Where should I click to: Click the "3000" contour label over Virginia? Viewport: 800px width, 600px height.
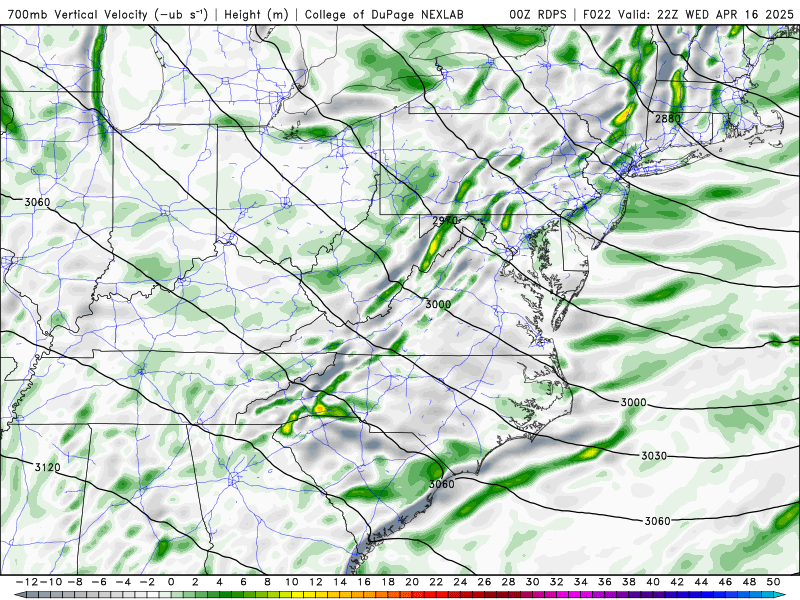(x=438, y=304)
